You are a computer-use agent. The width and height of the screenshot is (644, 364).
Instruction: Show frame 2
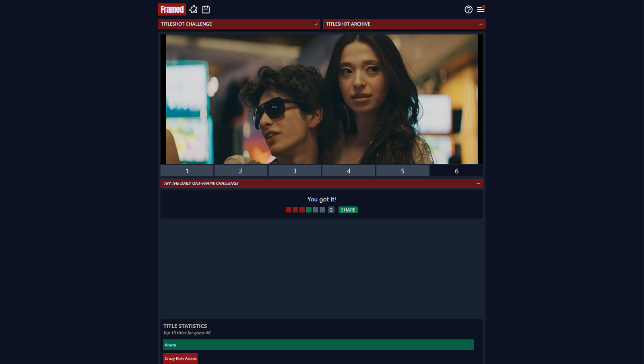pos(241,171)
